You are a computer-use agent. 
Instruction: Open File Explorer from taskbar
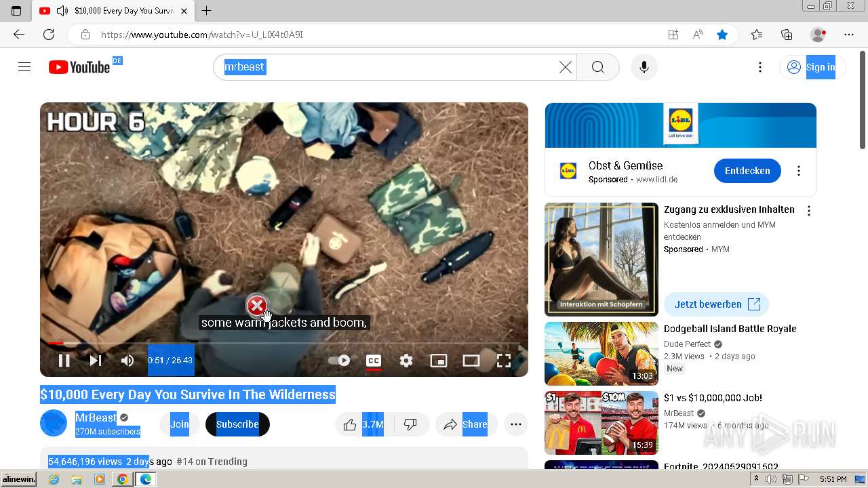[x=77, y=479]
